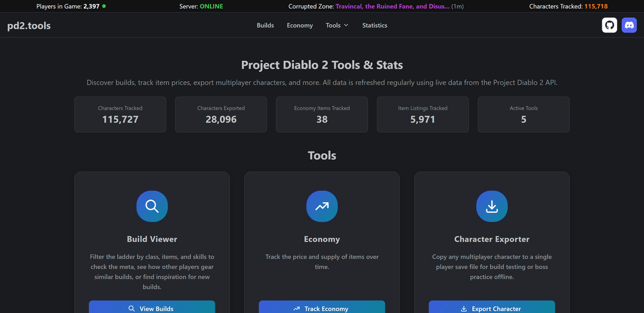The width and height of the screenshot is (644, 313).
Task: Select the Item Listings Tracked stat card
Action: (423, 114)
